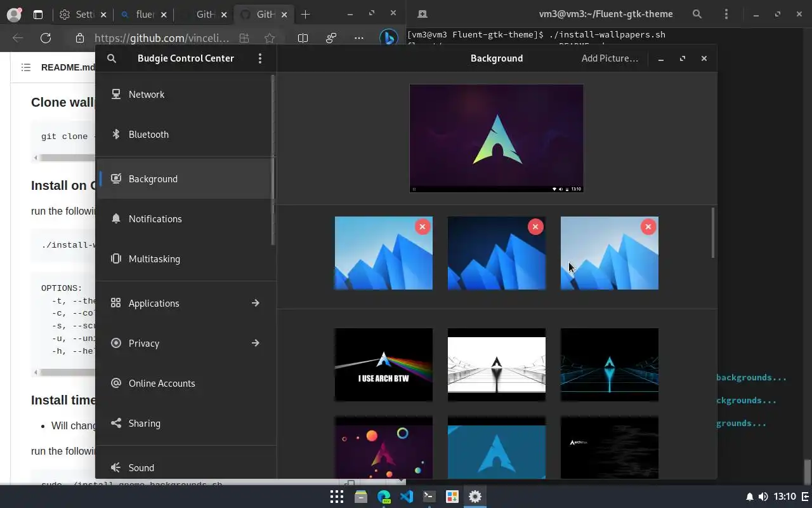Open notifications bell in system tray
The image size is (812, 508).
click(x=750, y=497)
